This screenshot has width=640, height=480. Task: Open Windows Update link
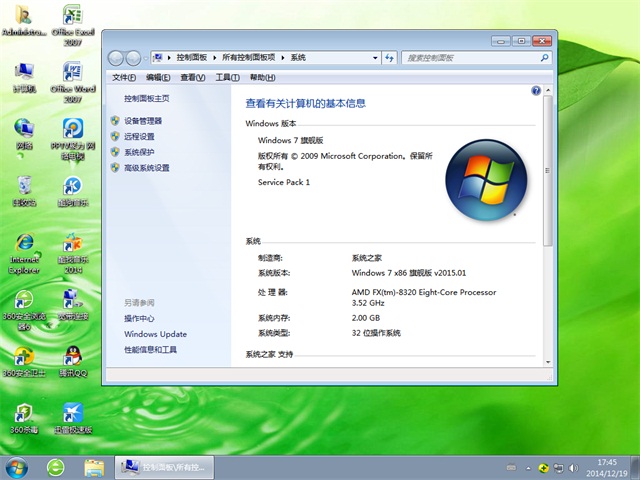(156, 334)
